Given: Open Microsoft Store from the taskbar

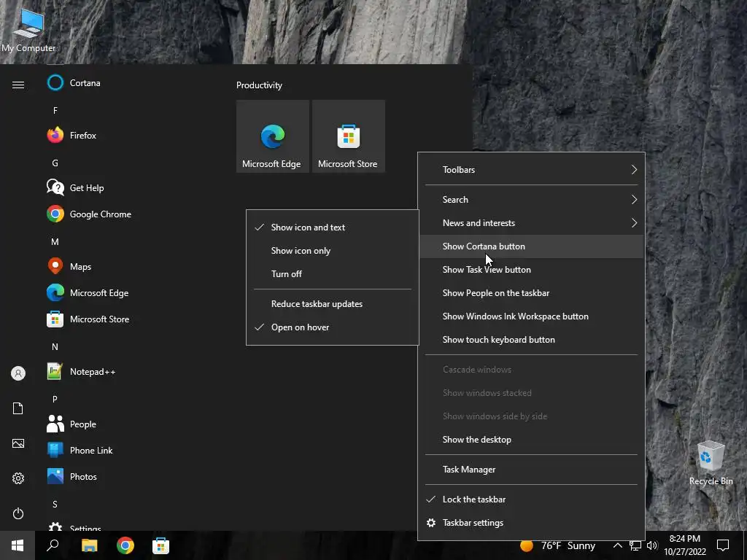Looking at the screenshot, I should (160, 545).
